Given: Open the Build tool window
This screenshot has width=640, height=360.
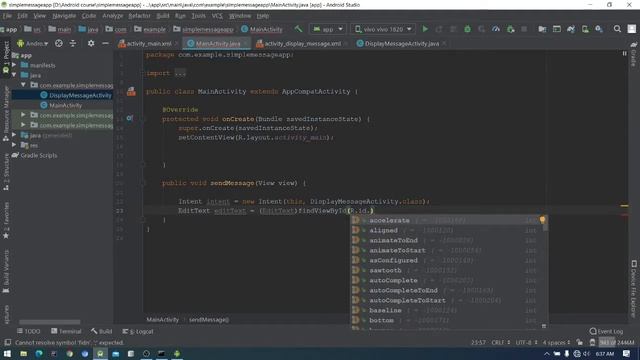Looking at the screenshot, I should point(102,331).
